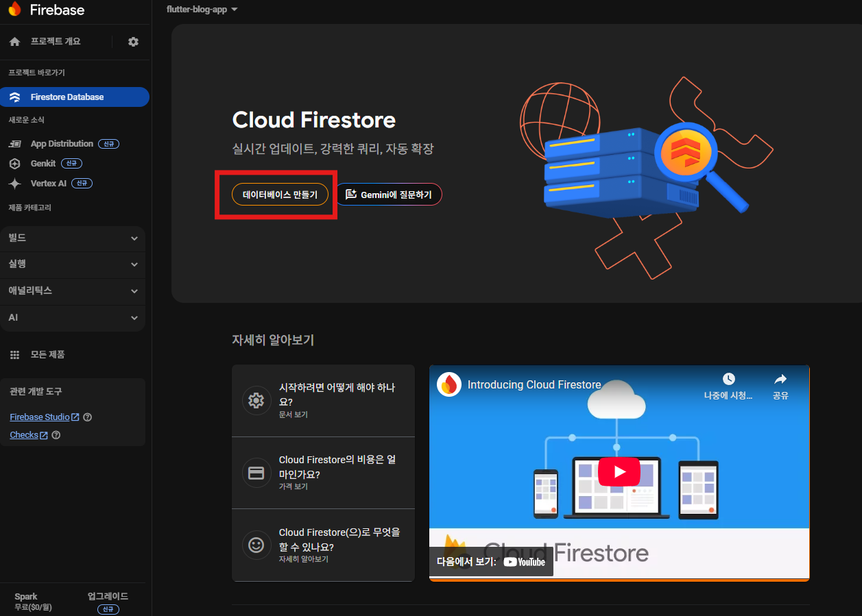
Task: Click the App Distribution icon
Action: click(15, 144)
